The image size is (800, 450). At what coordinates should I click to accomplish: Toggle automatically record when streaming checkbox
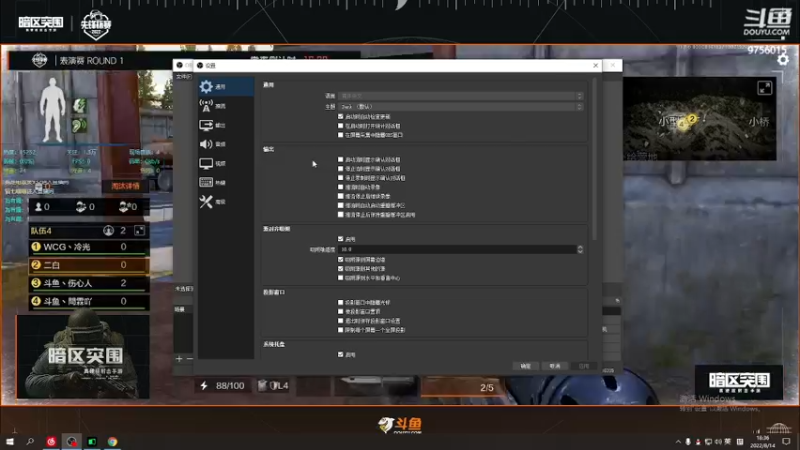pyautogui.click(x=341, y=187)
